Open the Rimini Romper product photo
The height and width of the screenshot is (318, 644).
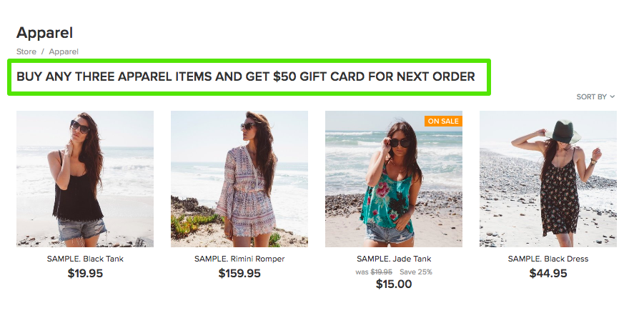pyautogui.click(x=239, y=179)
